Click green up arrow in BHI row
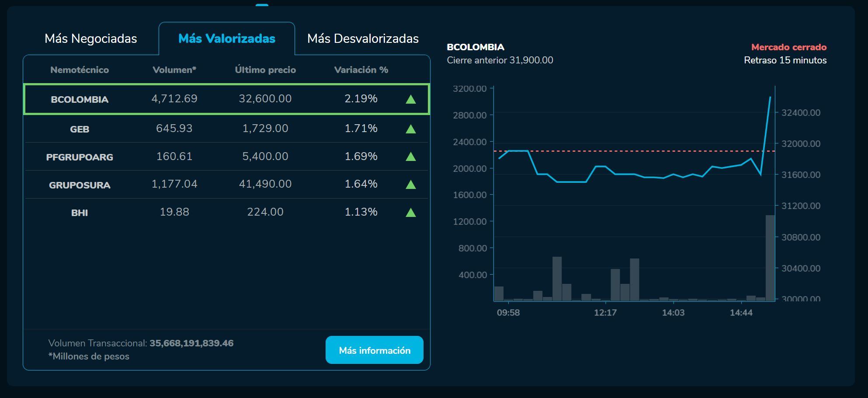Screen dimensions: 868x398 tap(410, 213)
